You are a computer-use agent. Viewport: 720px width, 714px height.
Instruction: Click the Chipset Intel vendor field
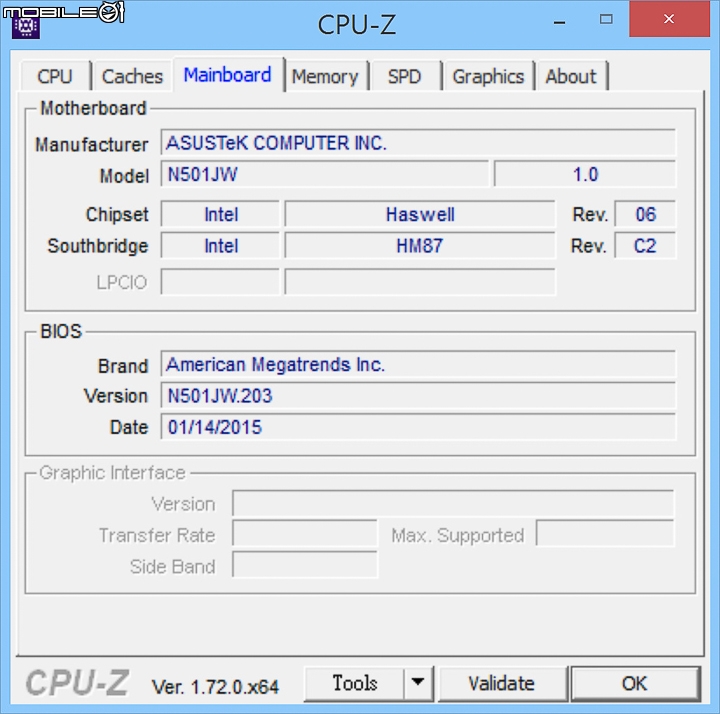[x=220, y=214]
